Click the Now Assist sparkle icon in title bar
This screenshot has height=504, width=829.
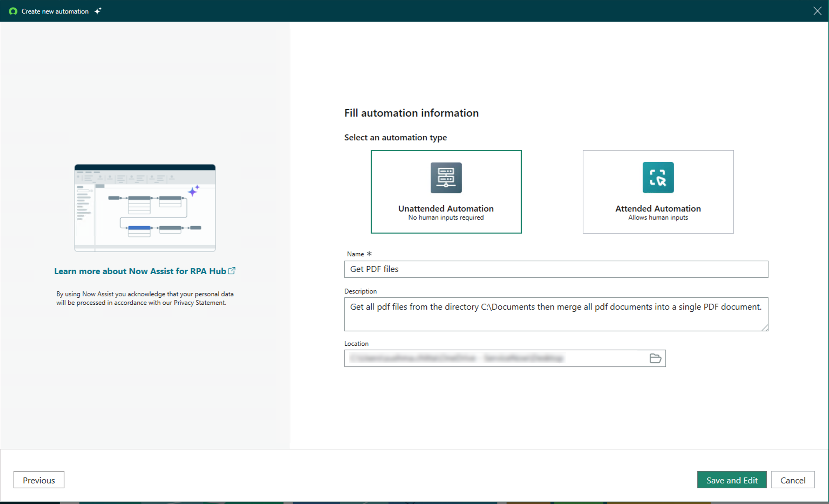click(x=98, y=11)
